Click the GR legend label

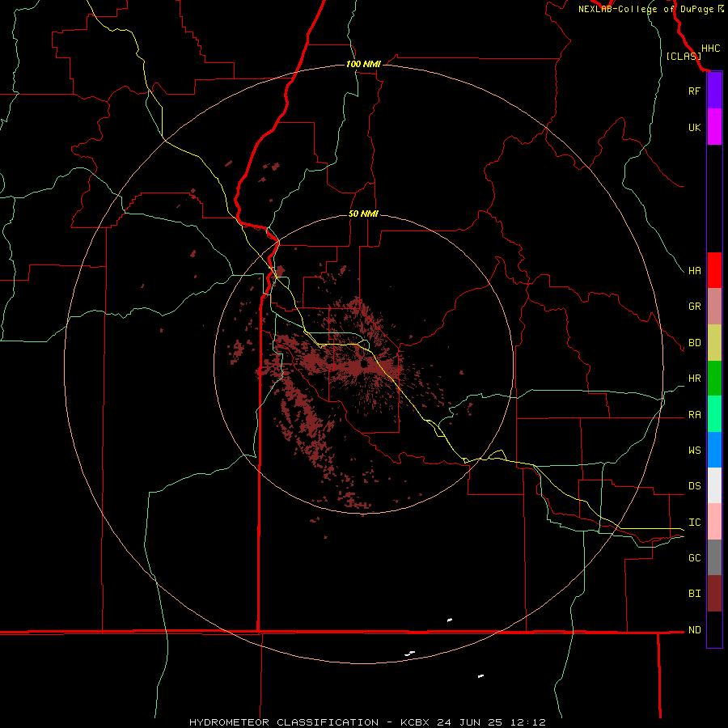click(694, 307)
